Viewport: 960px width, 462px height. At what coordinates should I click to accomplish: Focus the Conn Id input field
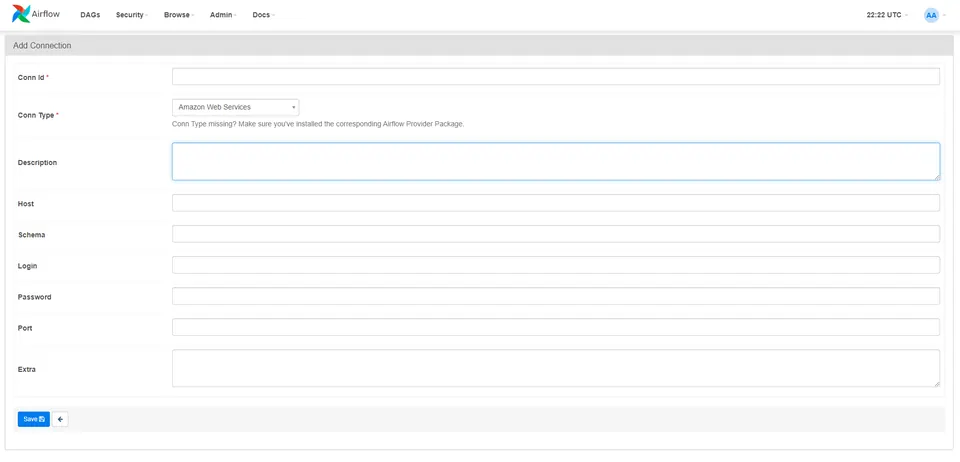(556, 76)
